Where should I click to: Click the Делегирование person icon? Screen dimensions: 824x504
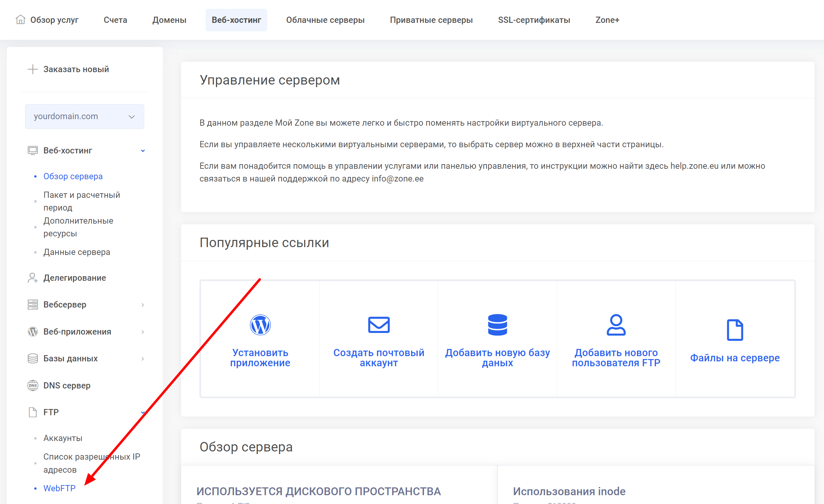32,277
